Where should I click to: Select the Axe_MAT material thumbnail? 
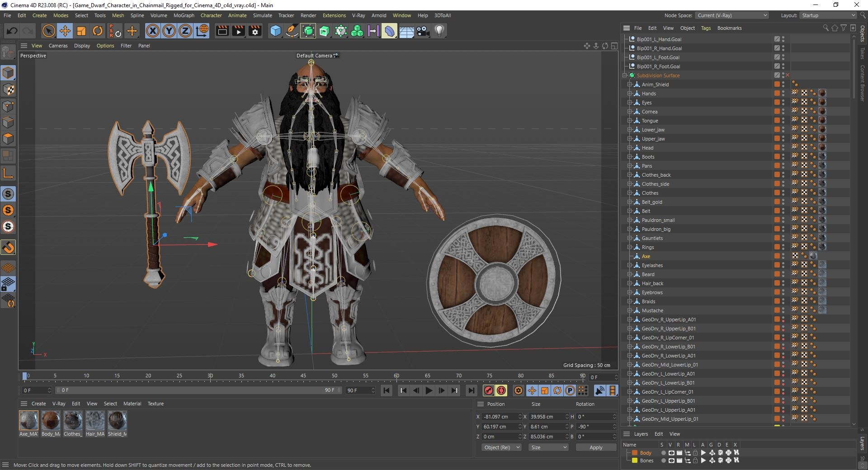coord(29,420)
